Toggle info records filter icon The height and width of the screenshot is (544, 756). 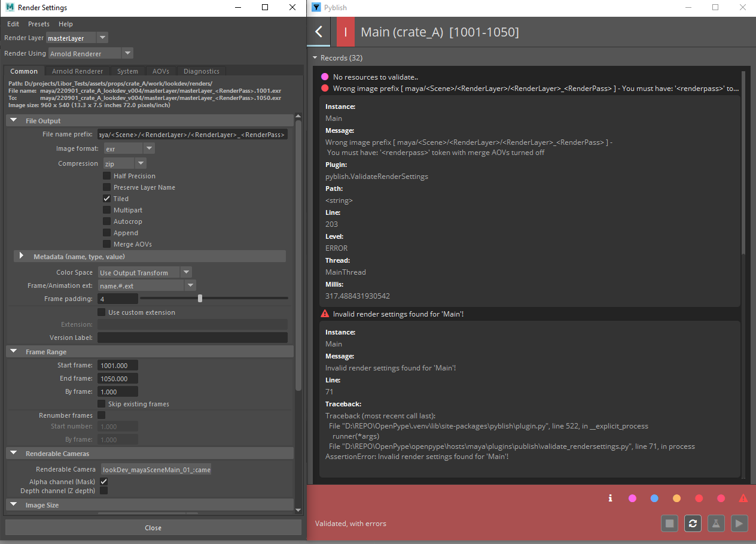click(610, 498)
